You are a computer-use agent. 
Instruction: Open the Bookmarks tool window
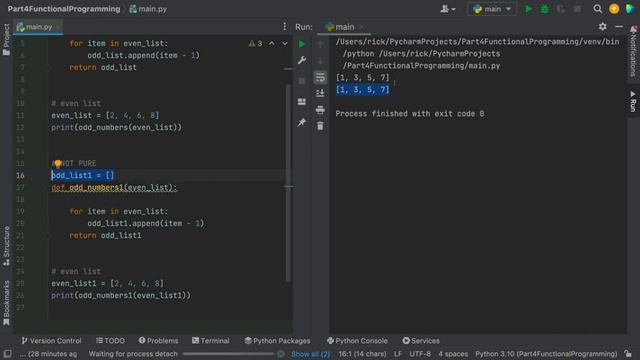click(6, 303)
